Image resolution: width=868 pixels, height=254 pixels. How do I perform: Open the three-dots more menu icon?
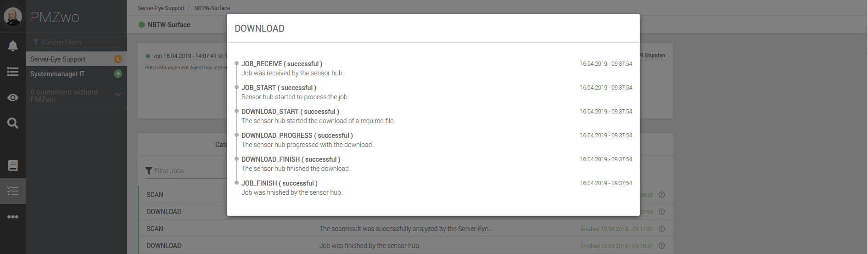pos(13,217)
